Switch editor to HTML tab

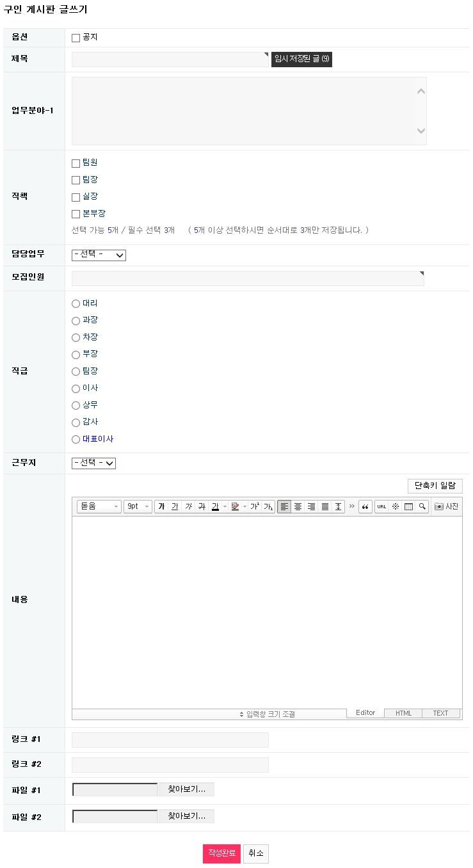(x=403, y=713)
